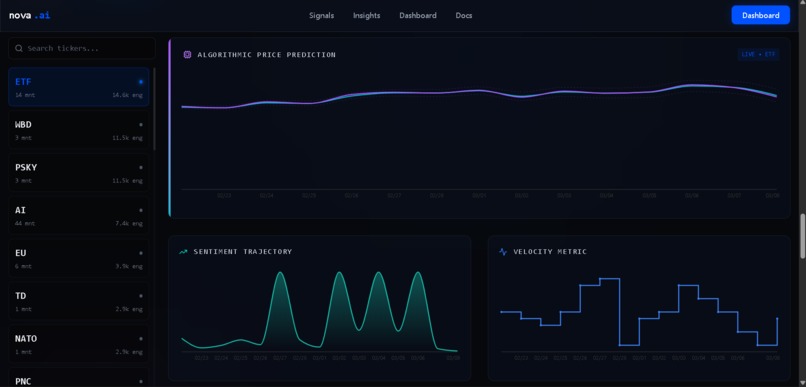The height and width of the screenshot is (387, 806).
Task: Open the Dashboard nav link
Action: click(x=418, y=15)
